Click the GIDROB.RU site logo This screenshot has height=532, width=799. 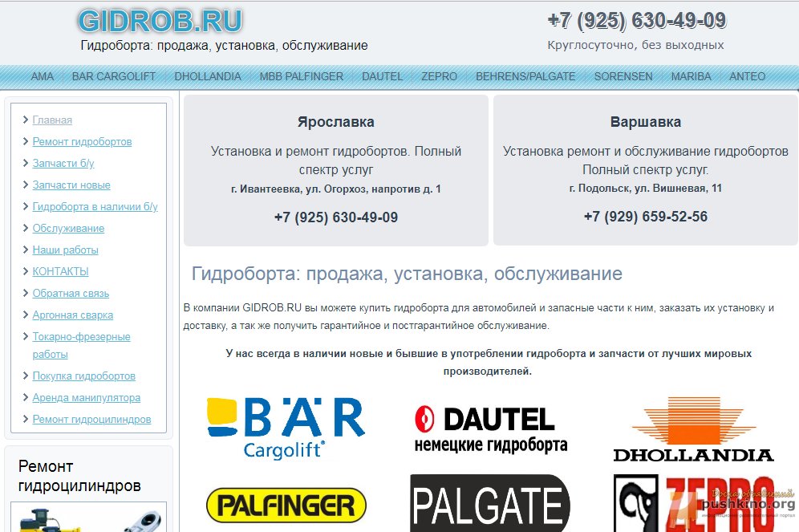click(x=160, y=21)
